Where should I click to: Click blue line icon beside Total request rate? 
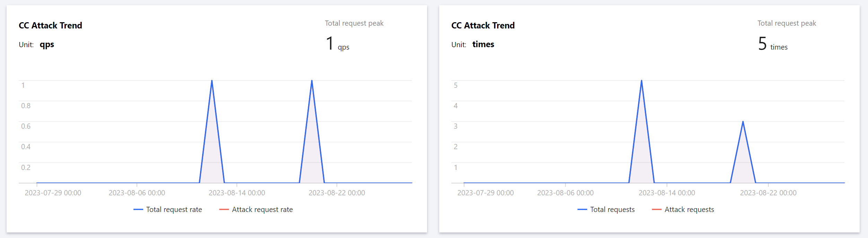(138, 210)
